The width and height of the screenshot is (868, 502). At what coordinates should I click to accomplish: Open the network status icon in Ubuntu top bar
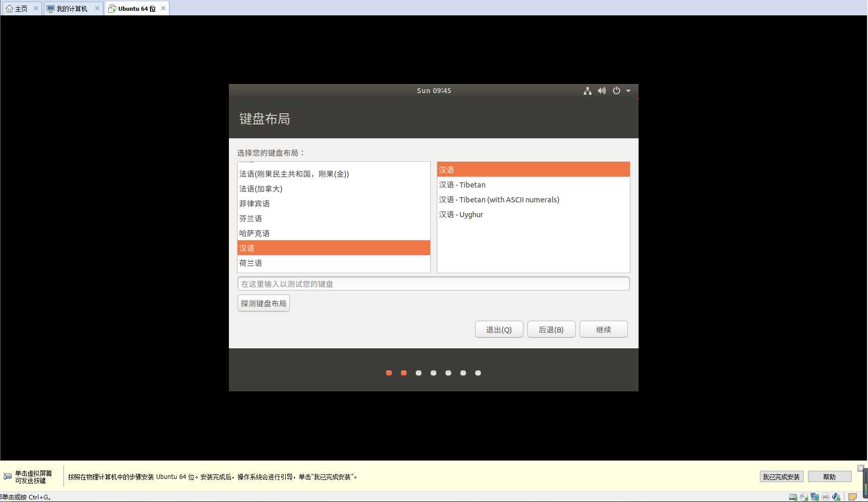pos(587,91)
